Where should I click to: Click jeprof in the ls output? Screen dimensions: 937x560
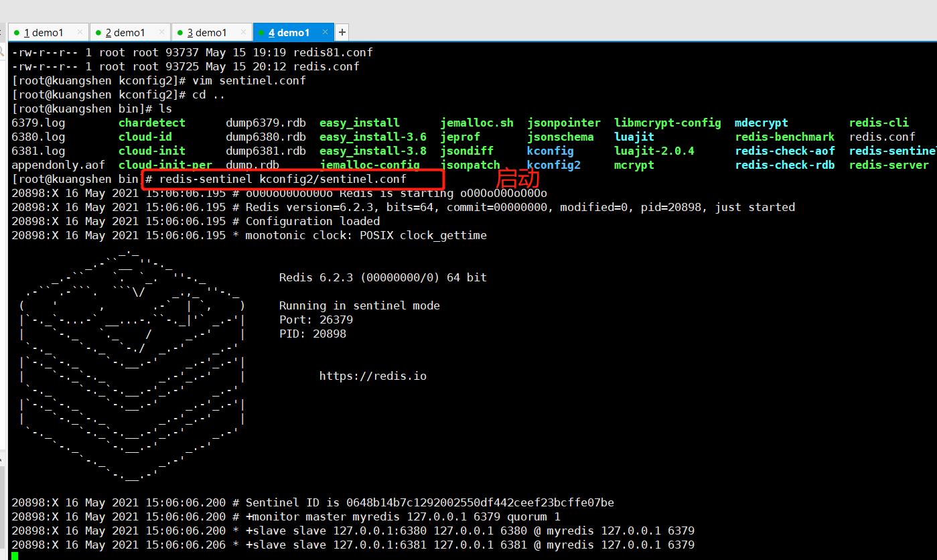[x=460, y=137]
